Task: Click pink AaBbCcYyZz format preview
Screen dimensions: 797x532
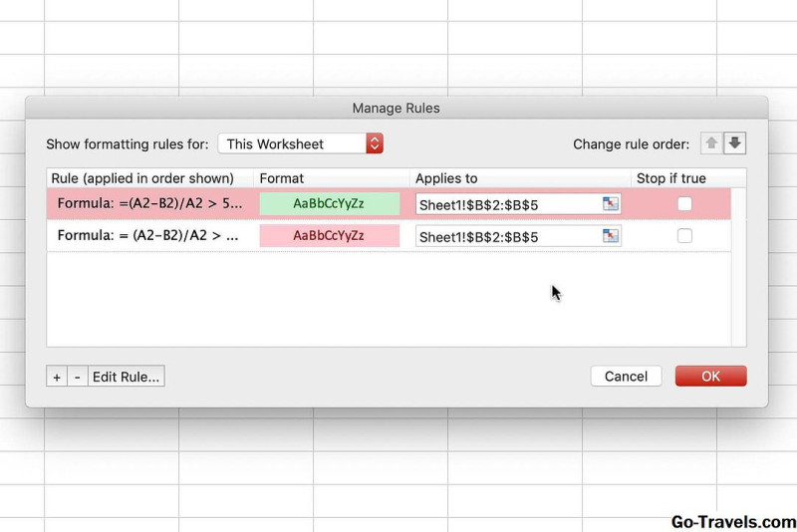Action: pyautogui.click(x=330, y=236)
